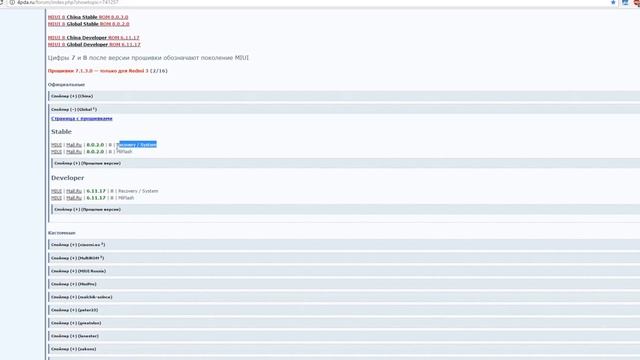The image size is (640, 360).
Task: Open MIUI 8 China Developer ROM 6.11.17 link
Action: pos(93,38)
